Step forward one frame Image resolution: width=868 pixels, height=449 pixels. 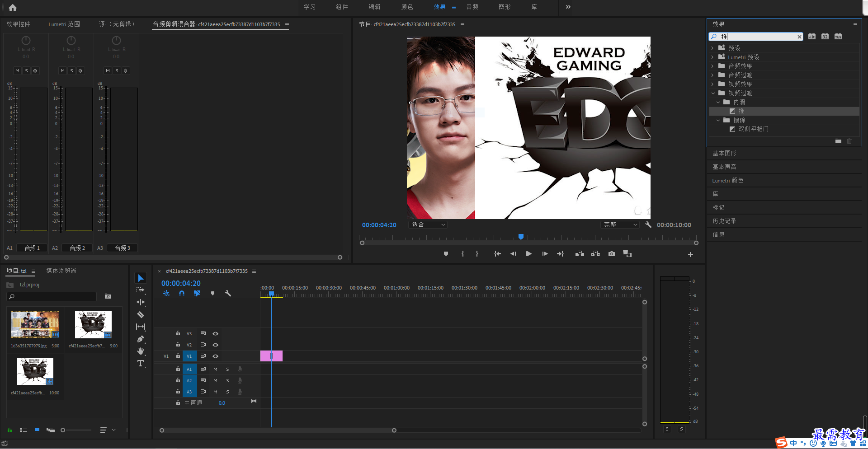[545, 254]
